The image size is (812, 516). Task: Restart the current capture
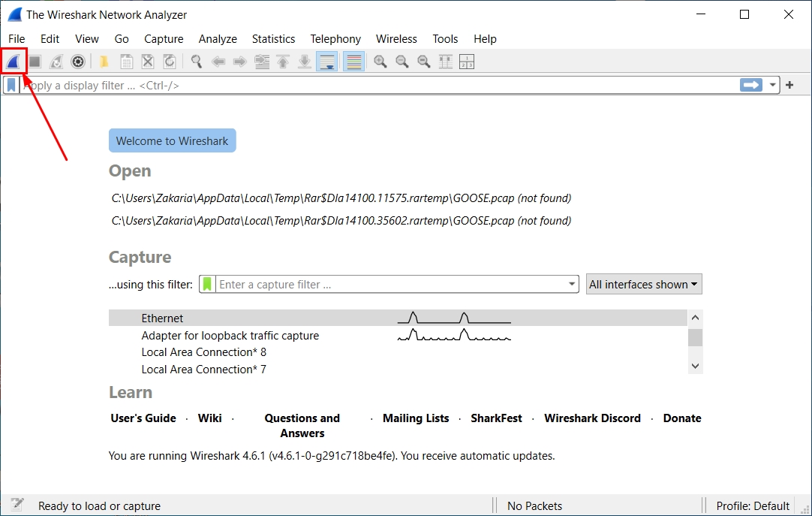click(x=56, y=62)
